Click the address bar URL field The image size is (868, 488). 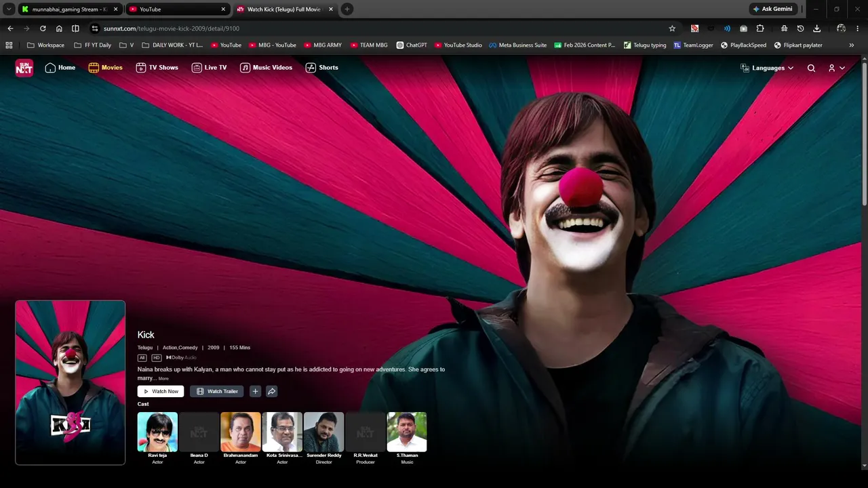pyautogui.click(x=383, y=28)
